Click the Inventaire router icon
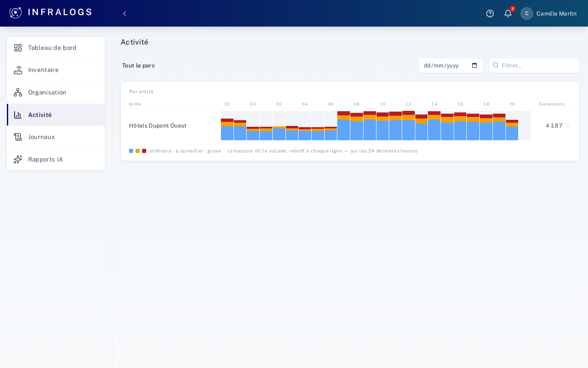 18,70
